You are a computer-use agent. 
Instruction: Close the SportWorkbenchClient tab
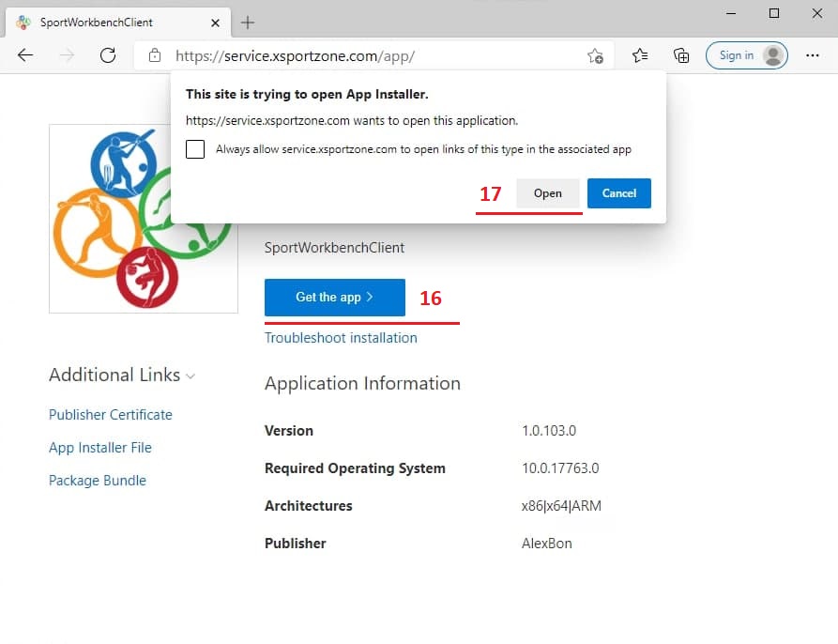[x=215, y=22]
